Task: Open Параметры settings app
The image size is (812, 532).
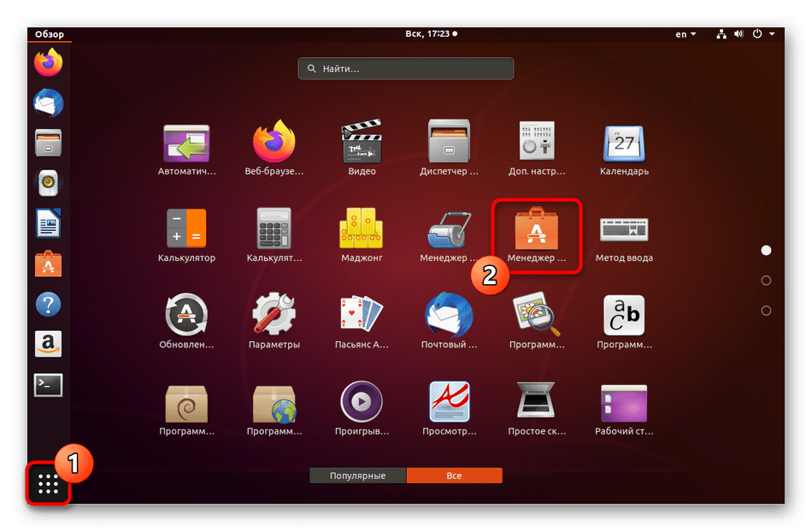Action: pyautogui.click(x=274, y=322)
